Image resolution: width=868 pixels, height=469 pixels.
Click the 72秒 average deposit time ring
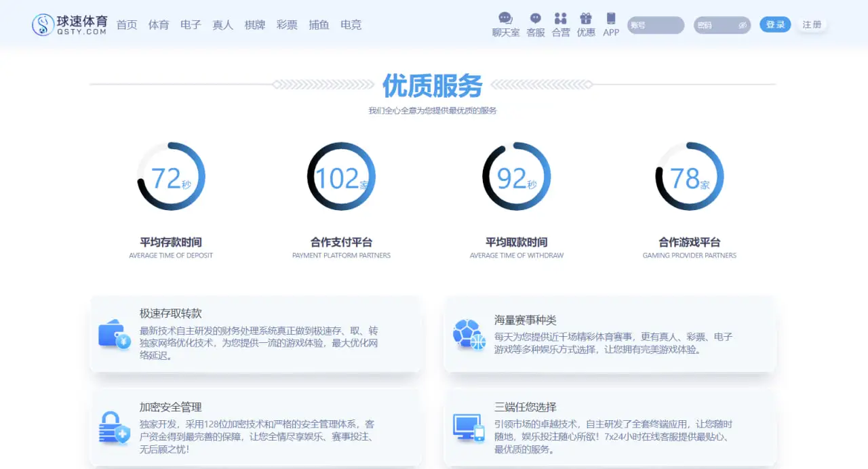pyautogui.click(x=171, y=178)
